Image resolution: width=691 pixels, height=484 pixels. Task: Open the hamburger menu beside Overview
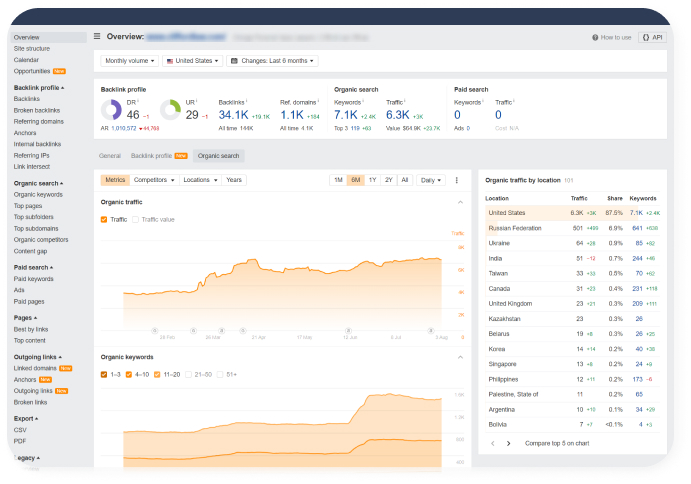97,36
